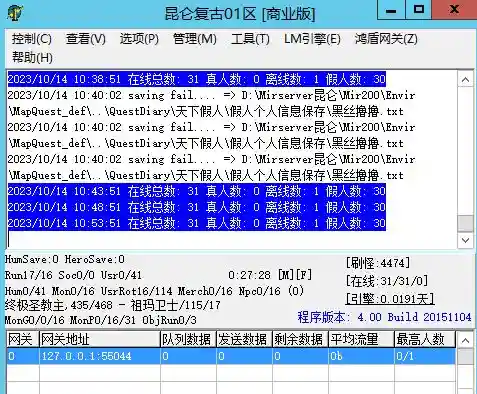Maximize the 昆仑复古01区 window
The image size is (477, 394).
coord(419,10)
